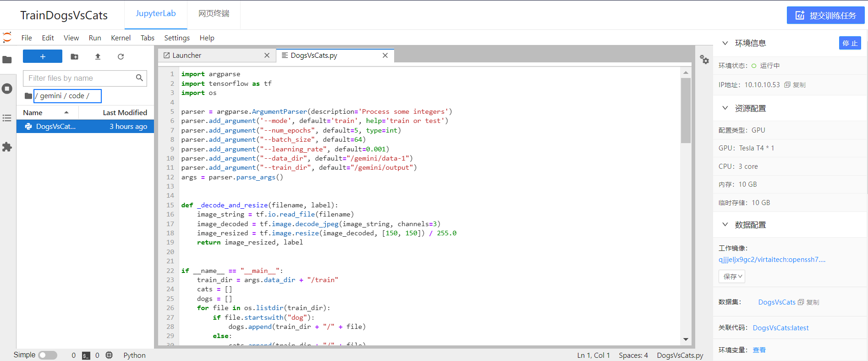The height and width of the screenshot is (361, 868).
Task: Open table of contents sidebar icon
Action: coord(7,118)
